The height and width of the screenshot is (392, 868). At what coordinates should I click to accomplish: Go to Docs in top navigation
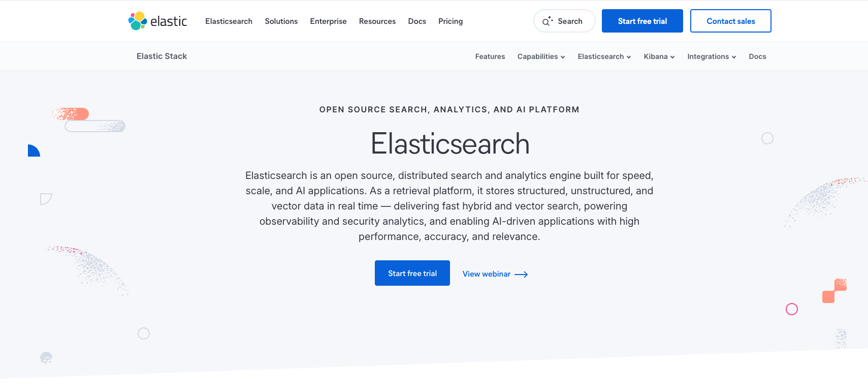click(417, 21)
